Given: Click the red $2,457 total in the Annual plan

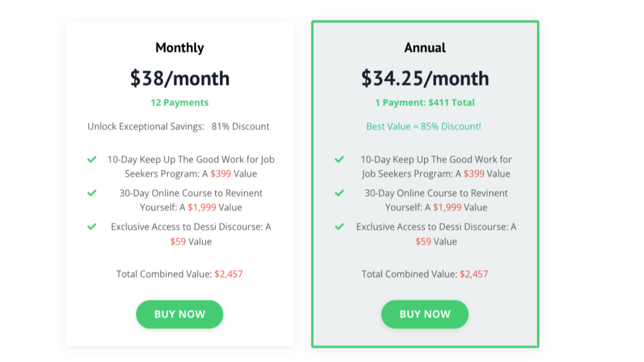Looking at the screenshot, I should (474, 274).
